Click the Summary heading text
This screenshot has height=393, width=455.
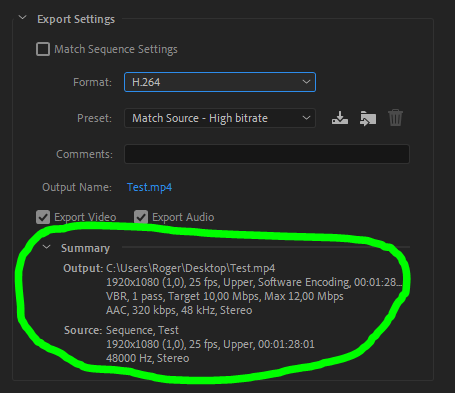click(x=85, y=248)
